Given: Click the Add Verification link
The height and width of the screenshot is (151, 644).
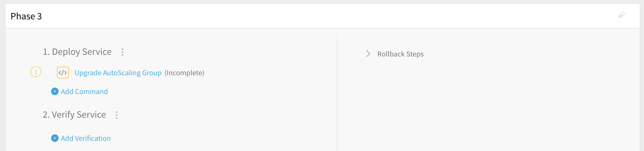Looking at the screenshot, I should tap(86, 138).
